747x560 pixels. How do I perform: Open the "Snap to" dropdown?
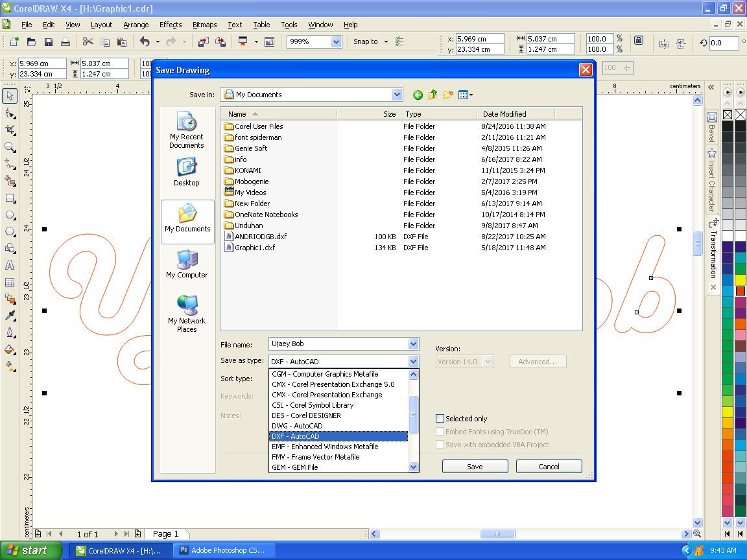click(383, 41)
